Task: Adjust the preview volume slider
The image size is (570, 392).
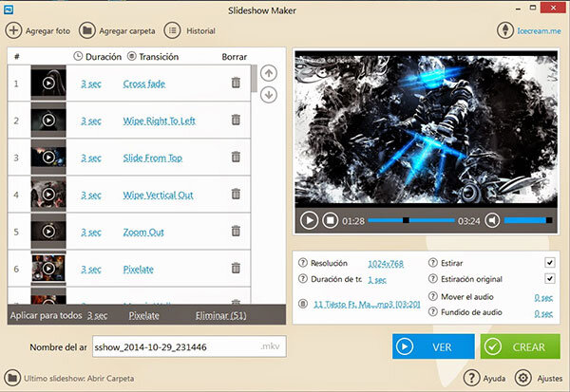Action: [x=528, y=220]
